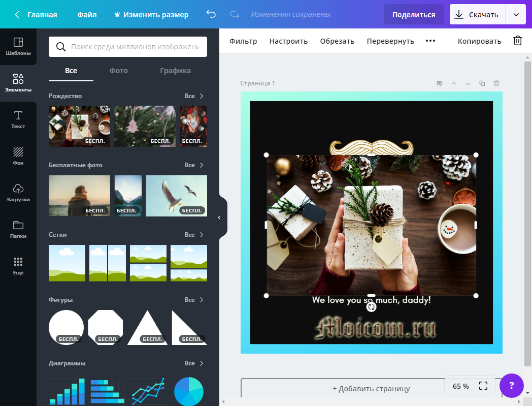
Task: Switch to the Фото tab
Action: 118,71
